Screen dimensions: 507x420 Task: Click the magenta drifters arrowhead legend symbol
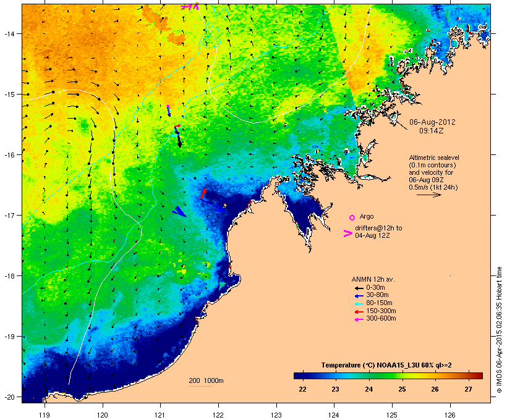(x=348, y=233)
